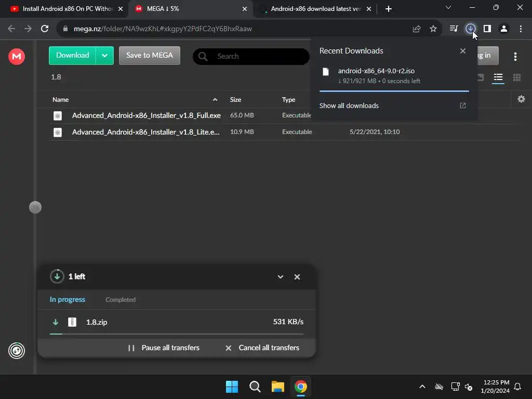Click the 1.8.zip transfer progress bar
Screen dimensions: 532x399
(x=177, y=334)
